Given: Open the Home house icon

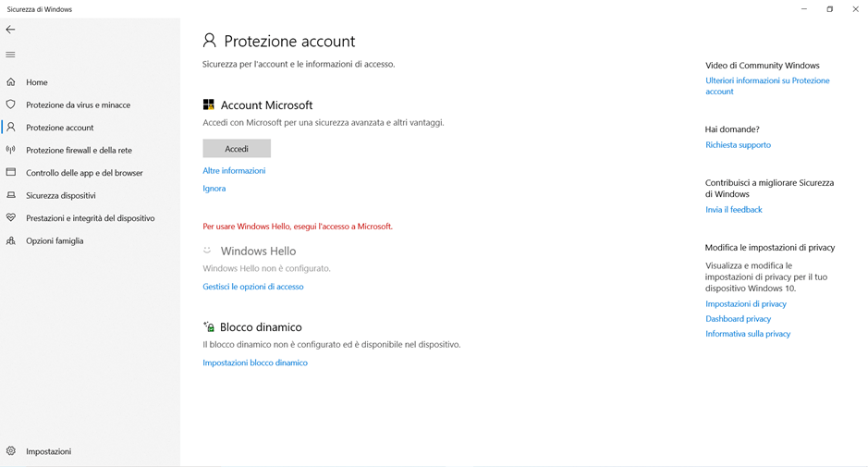Looking at the screenshot, I should click(x=10, y=82).
